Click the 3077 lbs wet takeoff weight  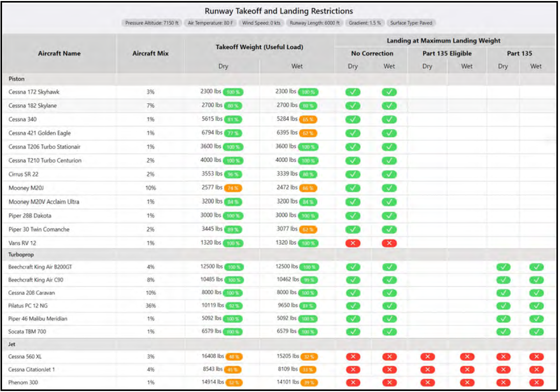(x=287, y=229)
